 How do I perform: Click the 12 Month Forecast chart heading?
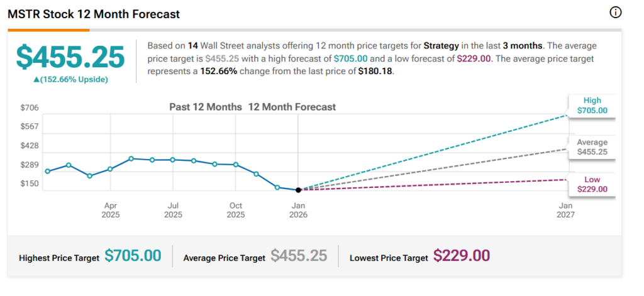click(292, 107)
